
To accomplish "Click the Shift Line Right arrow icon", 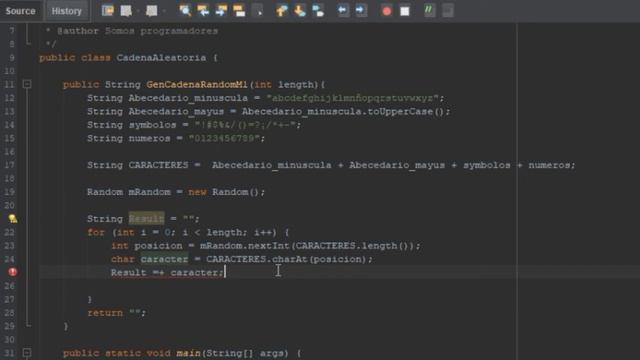I will [x=361, y=11].
